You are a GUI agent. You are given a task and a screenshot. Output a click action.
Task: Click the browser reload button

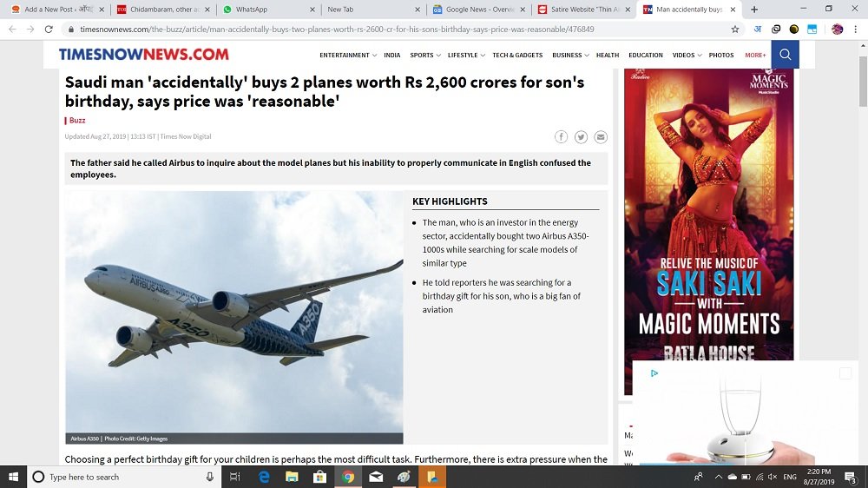[x=49, y=29]
